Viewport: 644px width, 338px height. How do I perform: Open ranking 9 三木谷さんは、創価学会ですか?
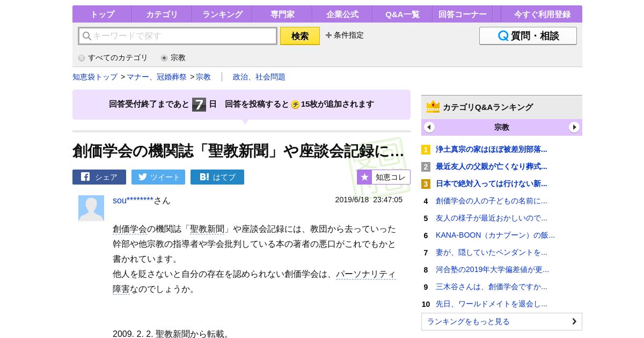click(x=492, y=286)
